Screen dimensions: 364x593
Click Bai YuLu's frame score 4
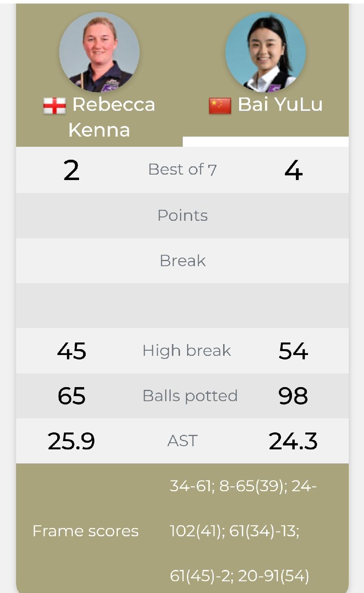click(294, 171)
